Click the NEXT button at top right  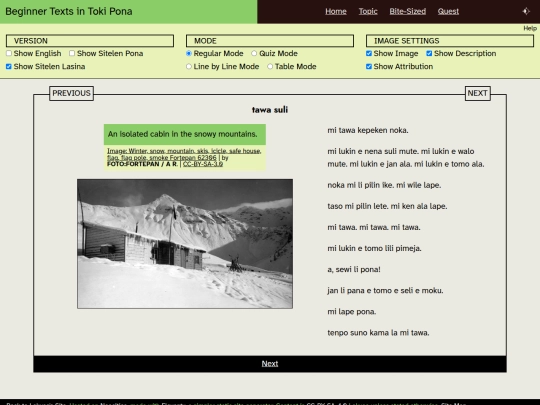[x=478, y=93]
